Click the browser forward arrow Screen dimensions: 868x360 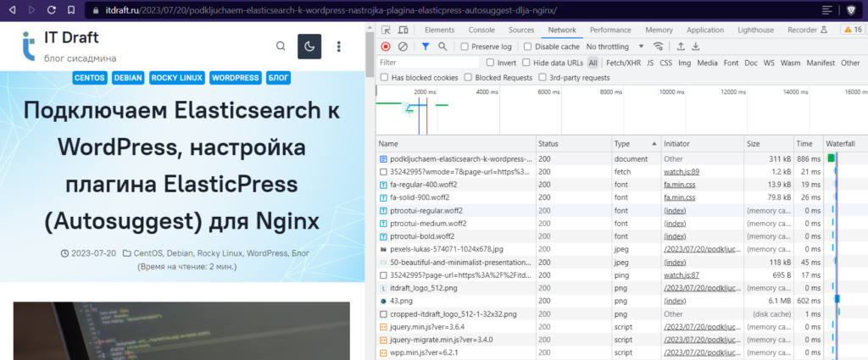(x=31, y=10)
